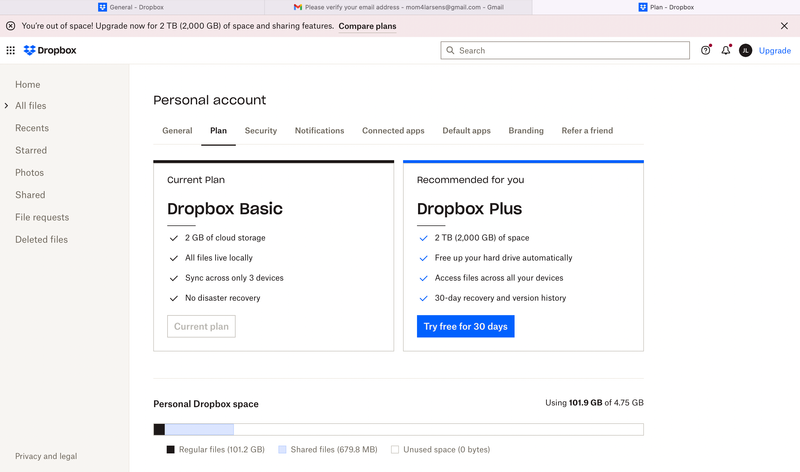Switch to the Gmail browser tab
The image size is (800, 472).
[399, 7]
